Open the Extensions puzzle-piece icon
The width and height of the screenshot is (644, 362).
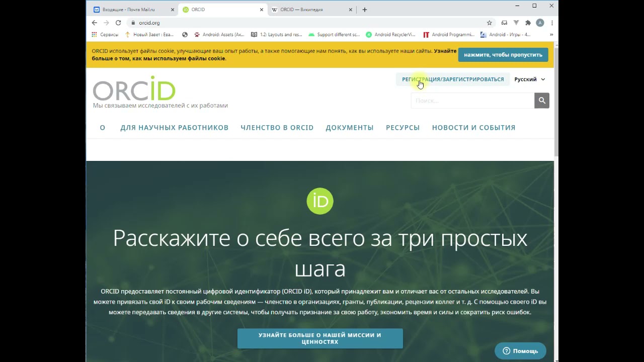pos(528,23)
